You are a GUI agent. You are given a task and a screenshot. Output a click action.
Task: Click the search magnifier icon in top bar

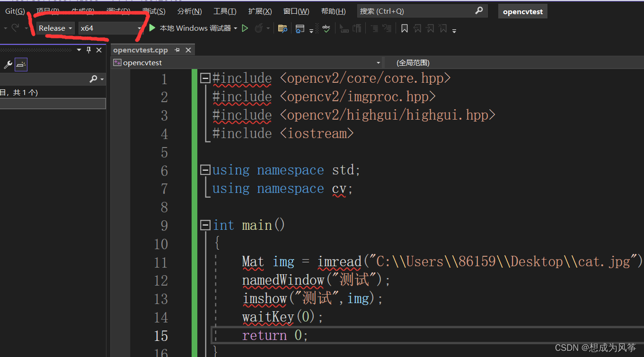(479, 10)
